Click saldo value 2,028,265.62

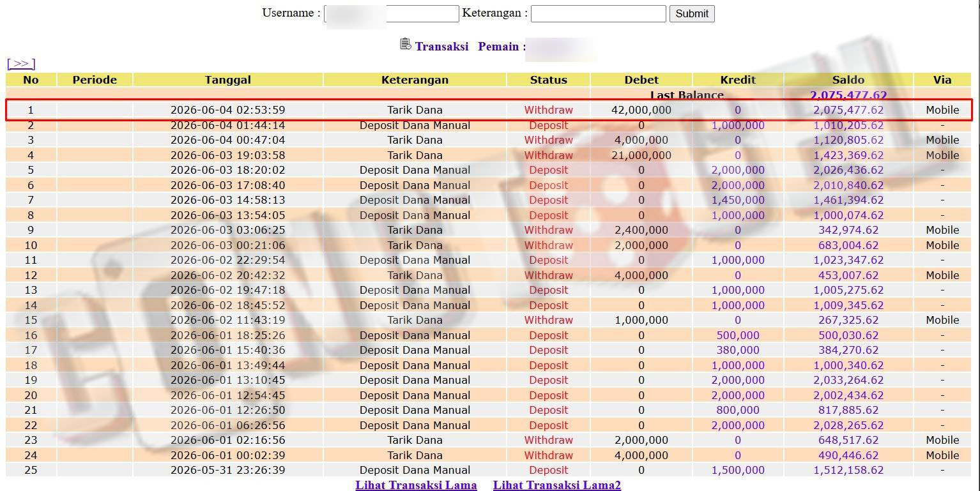click(x=848, y=425)
